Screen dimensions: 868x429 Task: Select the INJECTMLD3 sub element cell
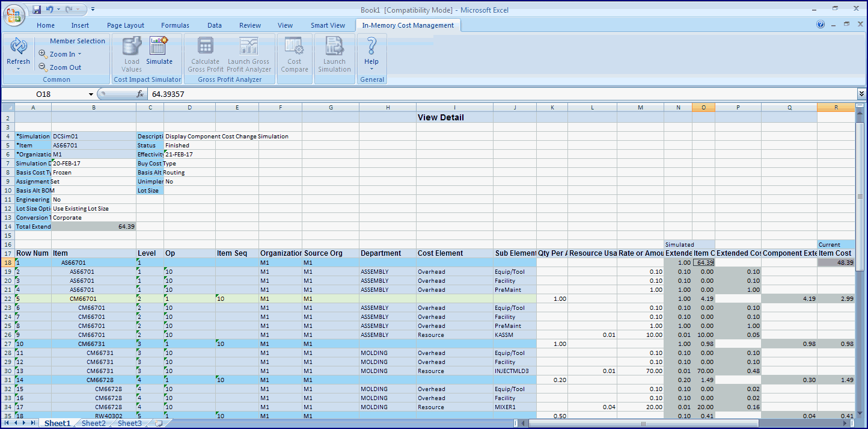[x=515, y=371]
